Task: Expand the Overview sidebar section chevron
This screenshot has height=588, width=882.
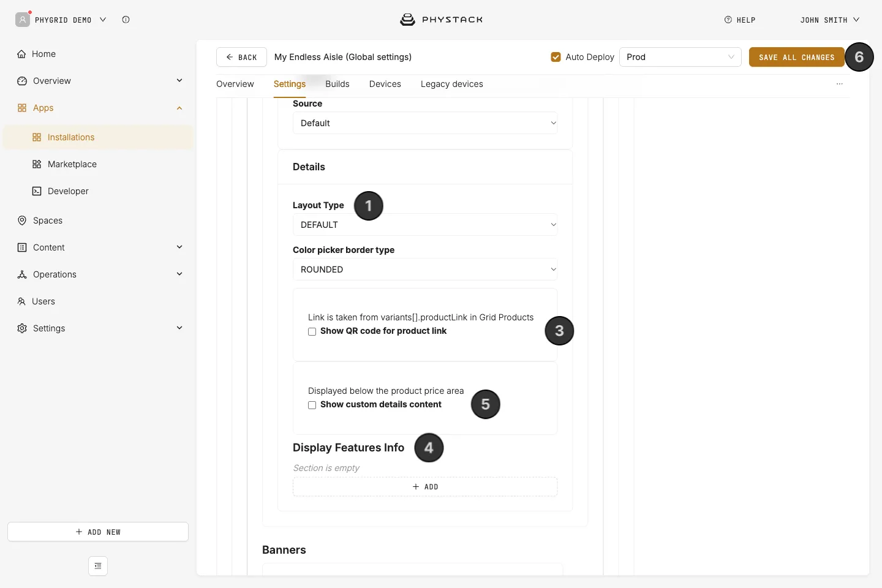Action: tap(179, 81)
